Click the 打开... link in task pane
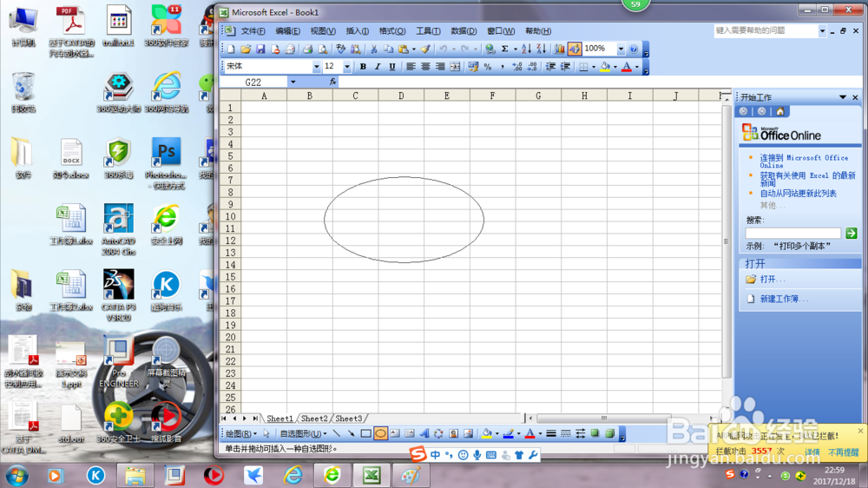The height and width of the screenshot is (488, 868). point(773,280)
